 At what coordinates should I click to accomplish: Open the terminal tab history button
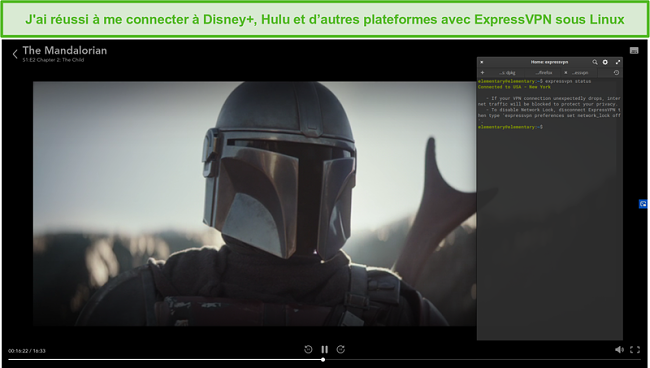[x=616, y=73]
